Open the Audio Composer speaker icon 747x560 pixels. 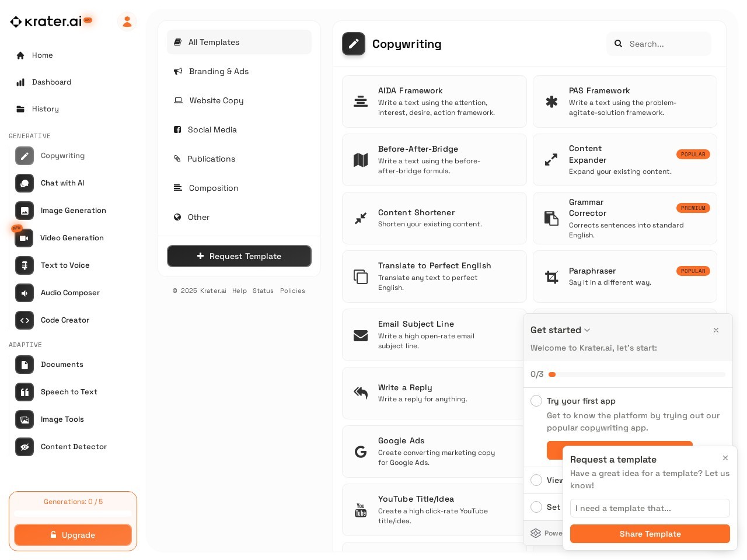25,293
